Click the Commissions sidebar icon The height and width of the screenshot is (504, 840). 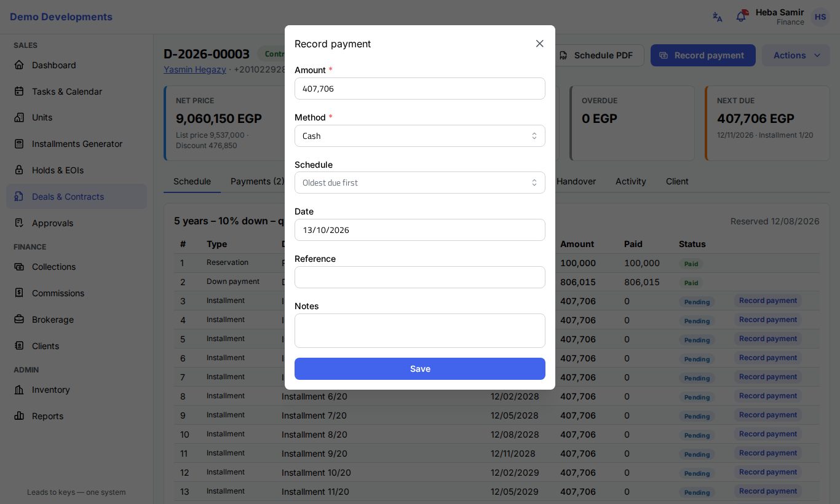[19, 293]
